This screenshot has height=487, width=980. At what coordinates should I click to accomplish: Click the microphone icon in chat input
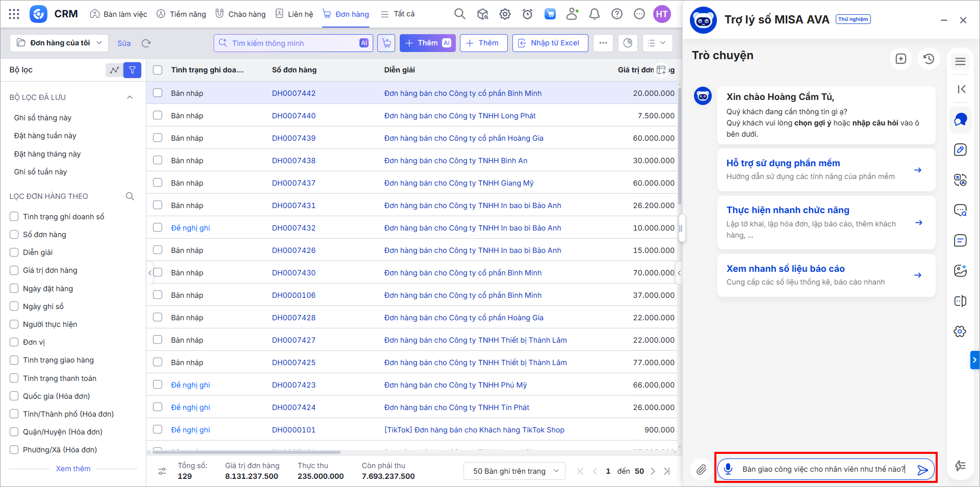[x=728, y=469]
